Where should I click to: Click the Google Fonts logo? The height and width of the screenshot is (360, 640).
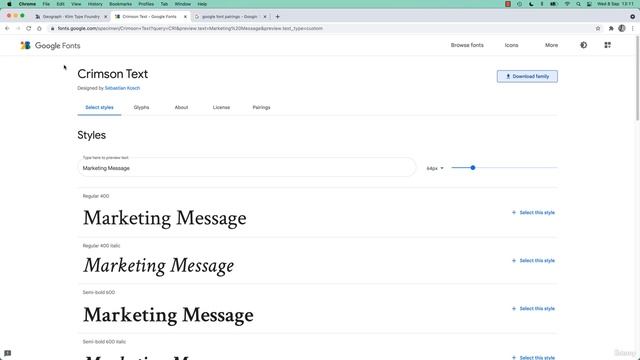[50, 45]
